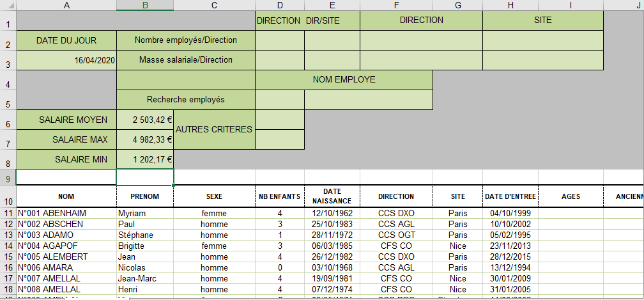Click the empty input cell beside Recherche employés
This screenshot has width=644, height=300.
tap(280, 100)
